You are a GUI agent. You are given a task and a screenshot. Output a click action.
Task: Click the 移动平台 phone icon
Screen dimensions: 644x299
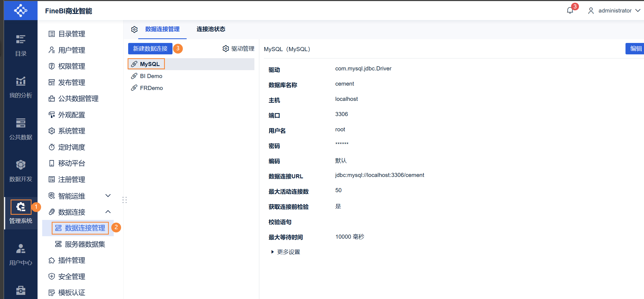52,163
